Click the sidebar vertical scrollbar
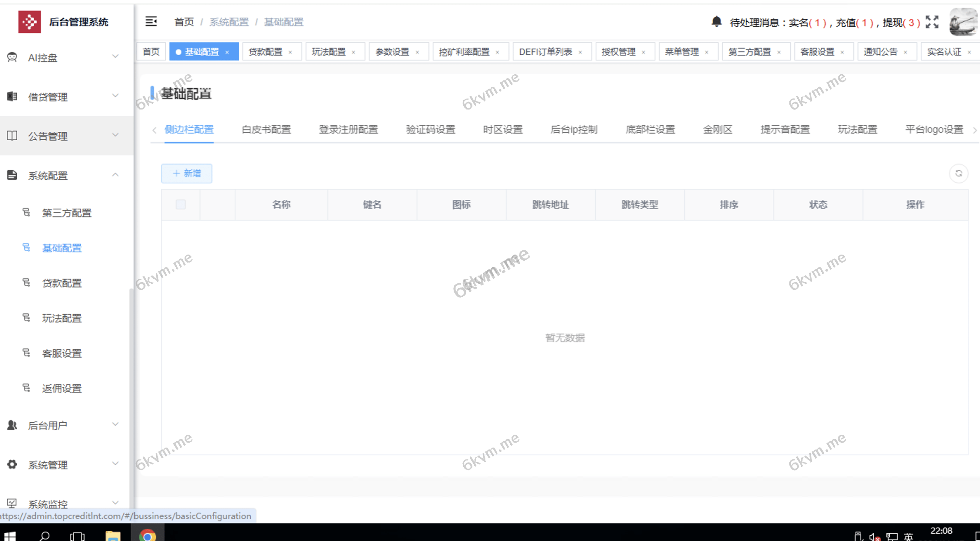 pos(131,398)
